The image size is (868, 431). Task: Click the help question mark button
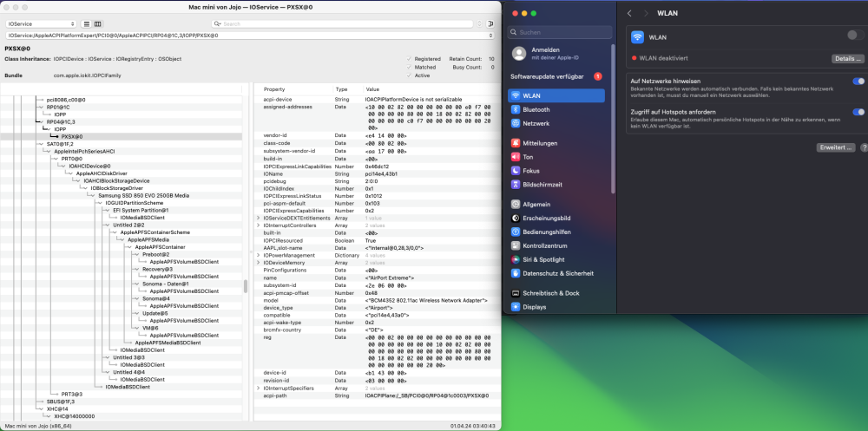[x=864, y=147]
